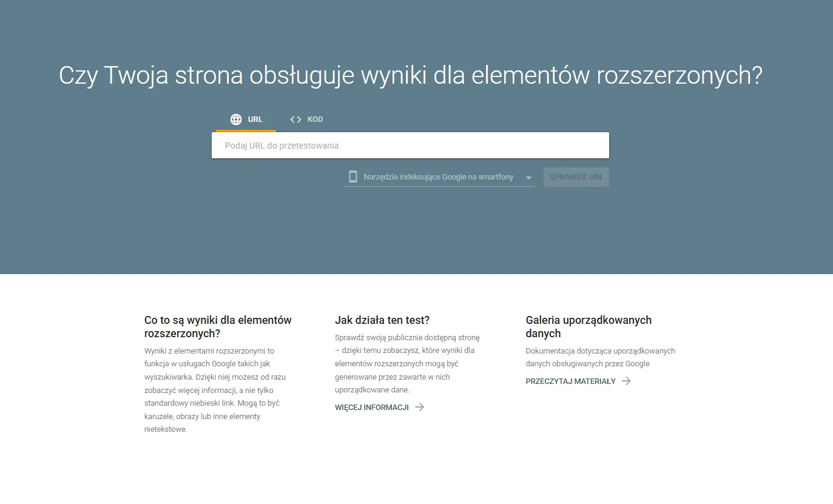Click the globe icon to verify URL testing mode
The image size is (833, 504).
coord(235,119)
